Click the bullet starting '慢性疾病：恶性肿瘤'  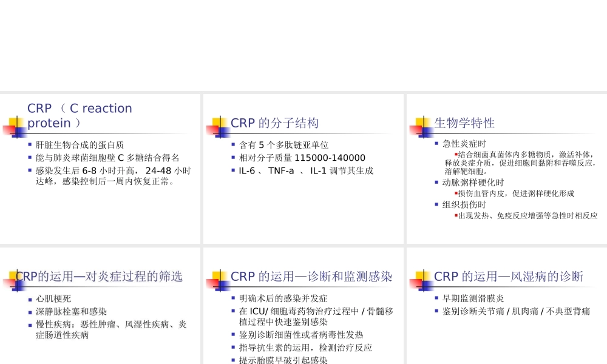tap(111, 329)
